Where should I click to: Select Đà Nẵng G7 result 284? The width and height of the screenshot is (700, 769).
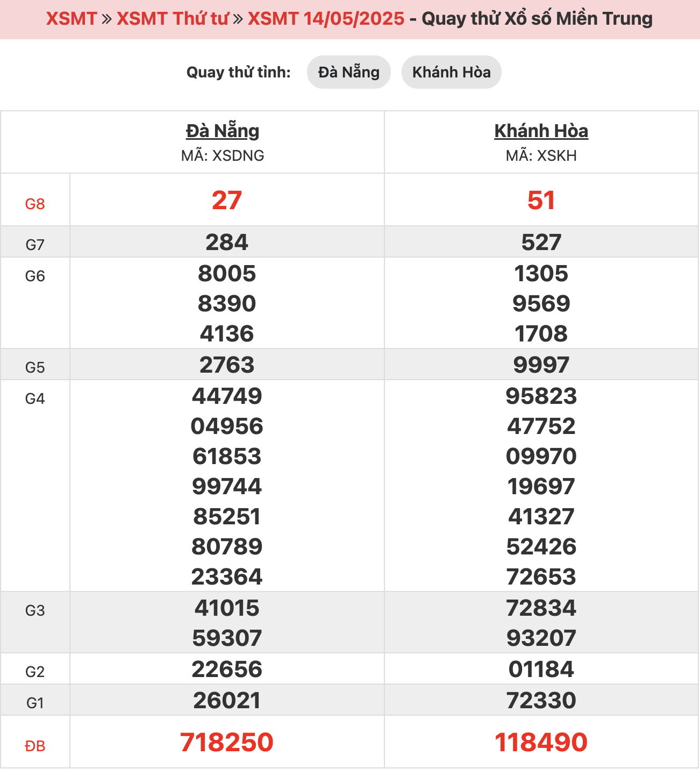pos(227,243)
